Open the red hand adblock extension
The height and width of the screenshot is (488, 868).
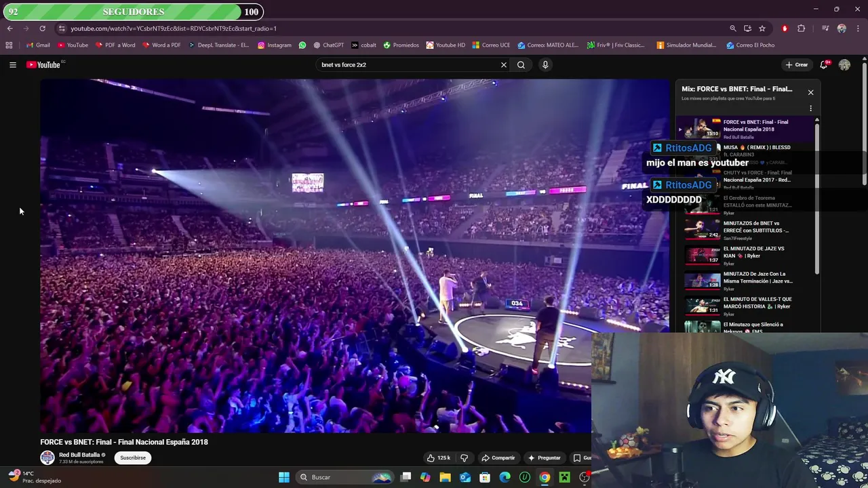[785, 28]
